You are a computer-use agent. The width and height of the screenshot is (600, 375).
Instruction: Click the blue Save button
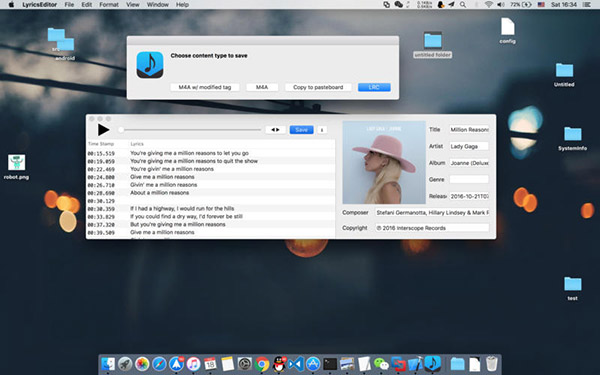[302, 130]
